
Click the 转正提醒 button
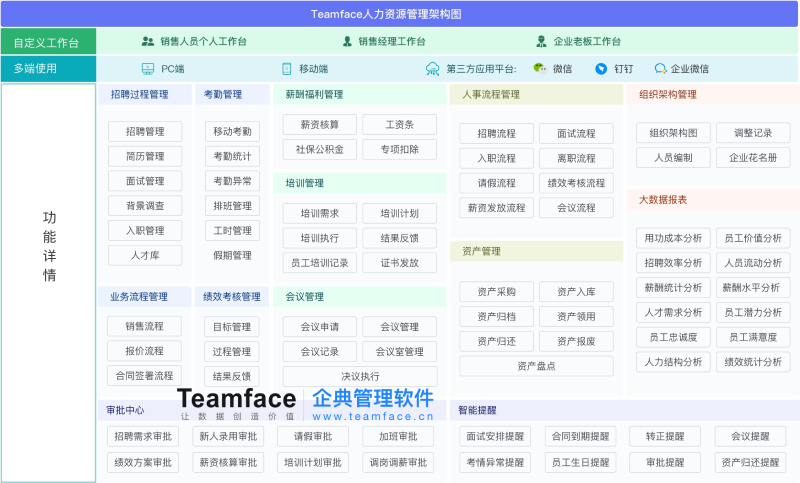click(x=665, y=437)
